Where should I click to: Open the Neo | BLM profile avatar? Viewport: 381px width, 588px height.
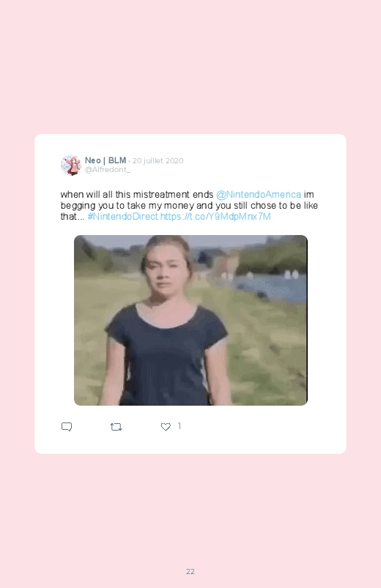(70, 165)
